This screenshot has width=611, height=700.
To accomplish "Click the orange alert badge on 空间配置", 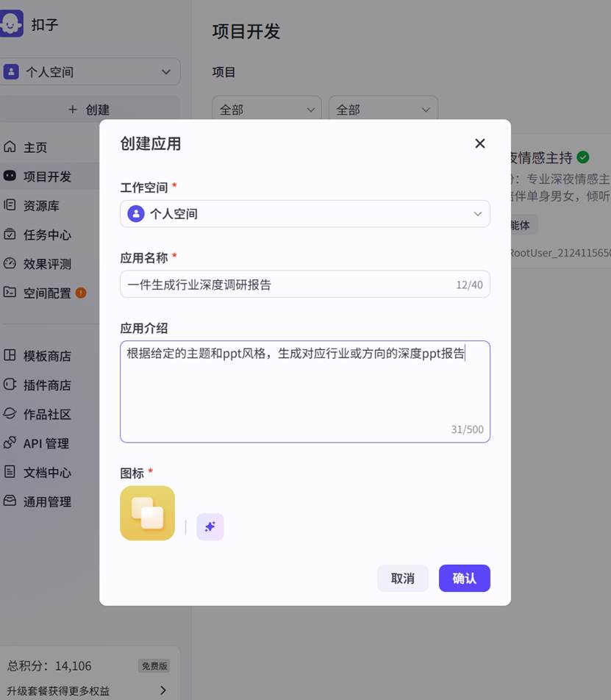I will (x=81, y=293).
